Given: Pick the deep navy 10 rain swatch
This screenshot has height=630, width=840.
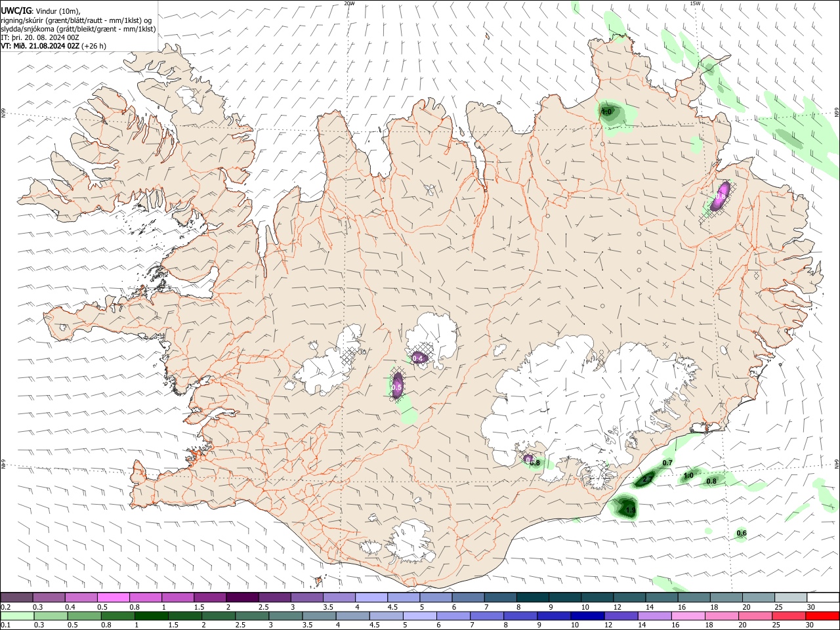Looking at the screenshot, I should 587,616.
